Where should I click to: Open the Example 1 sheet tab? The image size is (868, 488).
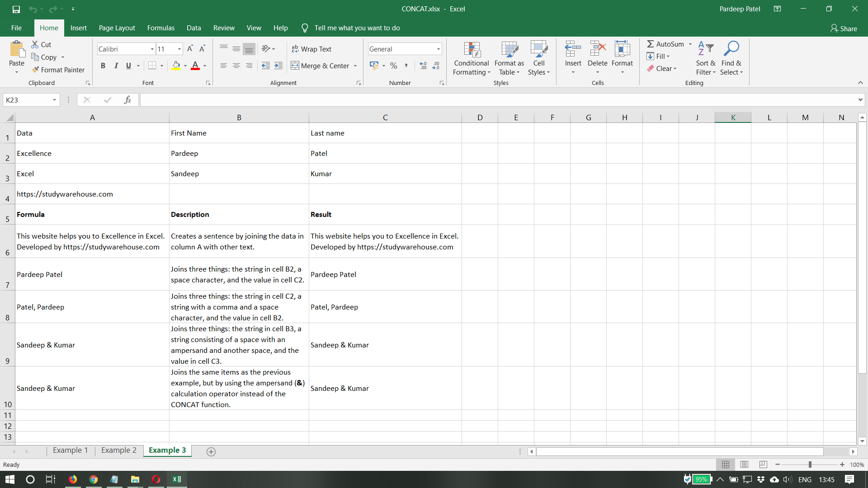(x=70, y=450)
